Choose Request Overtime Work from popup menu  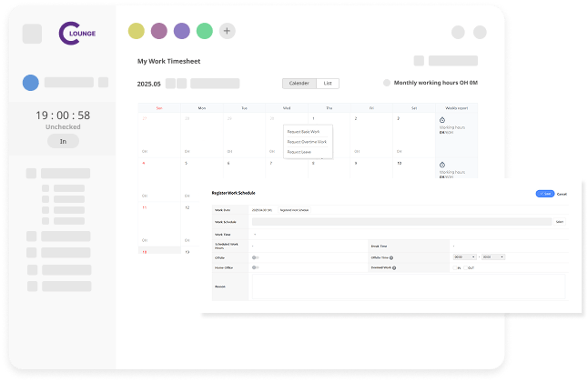[307, 142]
